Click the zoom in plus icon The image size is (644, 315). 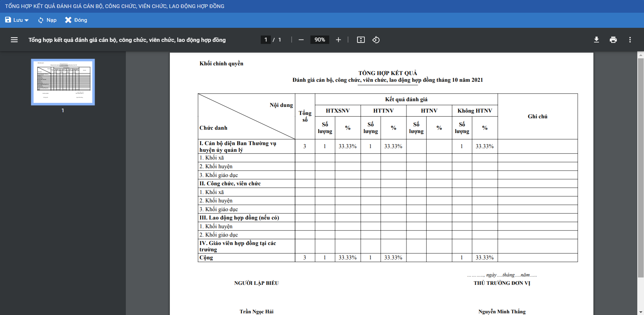pyautogui.click(x=338, y=40)
